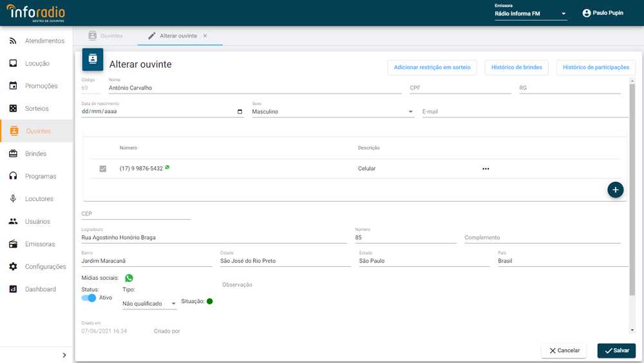Focus the Complemento field
644x363 pixels.
coord(542,238)
